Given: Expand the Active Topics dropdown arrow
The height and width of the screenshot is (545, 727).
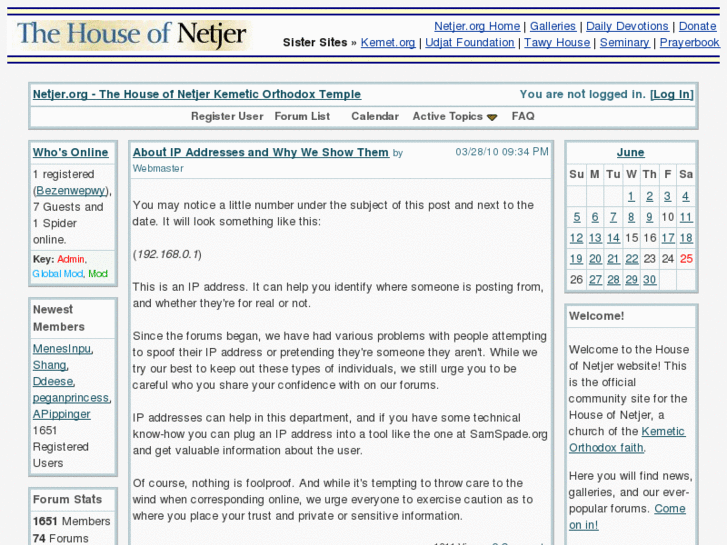Looking at the screenshot, I should (x=492, y=117).
